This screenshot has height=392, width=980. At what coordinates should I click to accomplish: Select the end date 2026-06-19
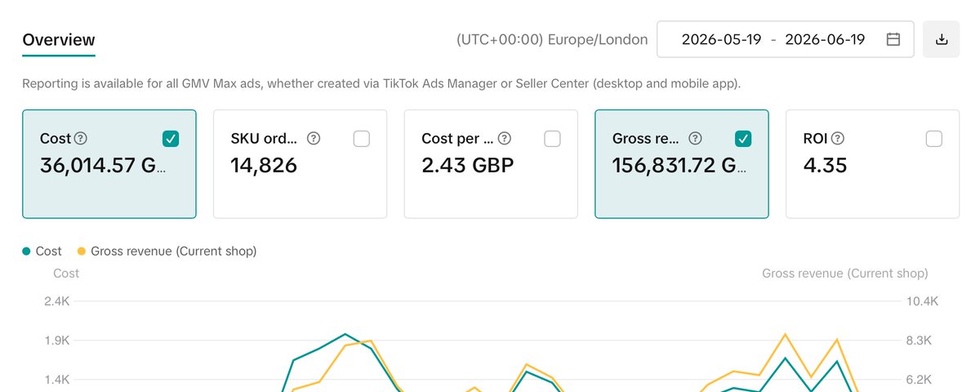(x=825, y=39)
